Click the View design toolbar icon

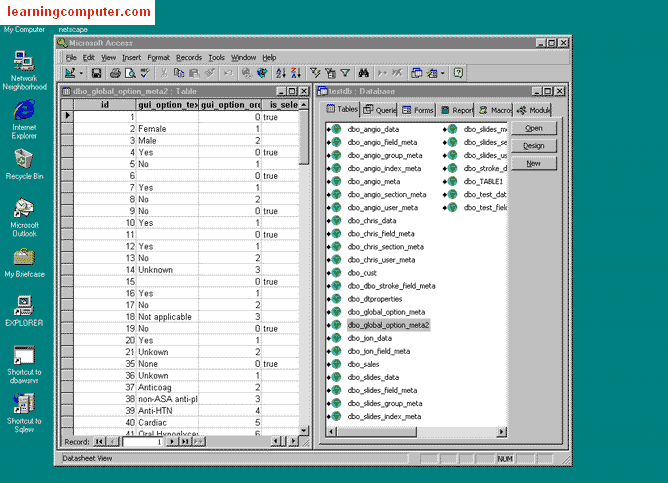pos(70,73)
